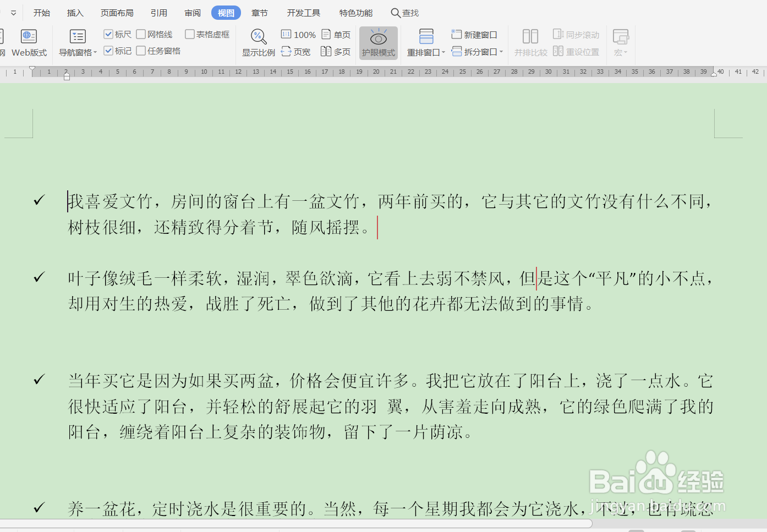Image resolution: width=767 pixels, height=532 pixels.
Task: Uncheck the 标尺 ruler option
Action: point(109,34)
